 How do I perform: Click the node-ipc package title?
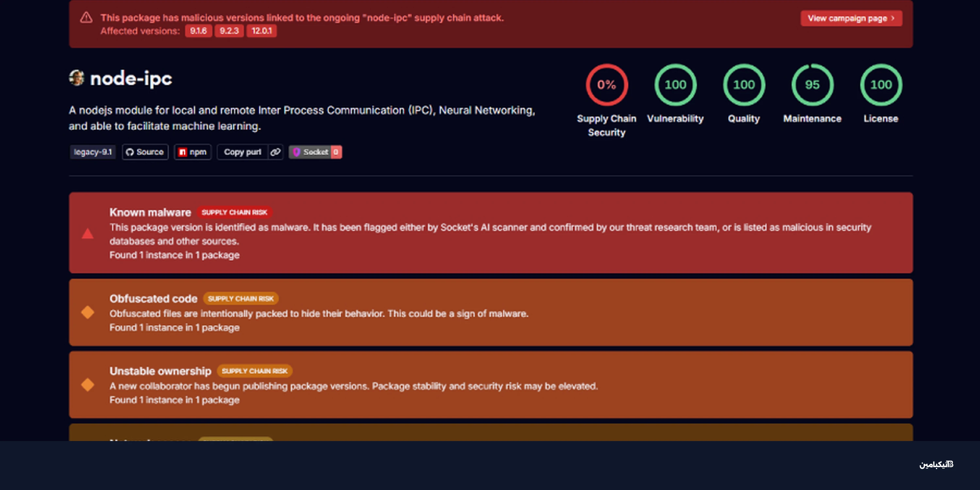pyautogui.click(x=131, y=79)
